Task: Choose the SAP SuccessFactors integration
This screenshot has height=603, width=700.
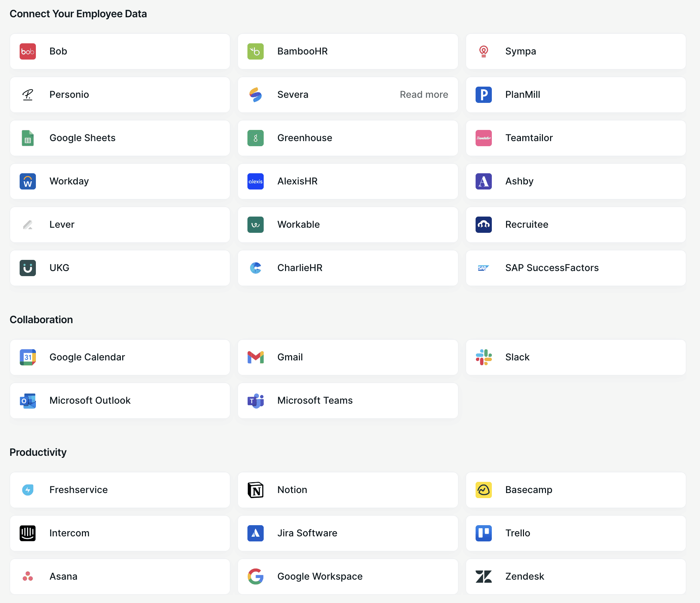Action: (x=575, y=268)
